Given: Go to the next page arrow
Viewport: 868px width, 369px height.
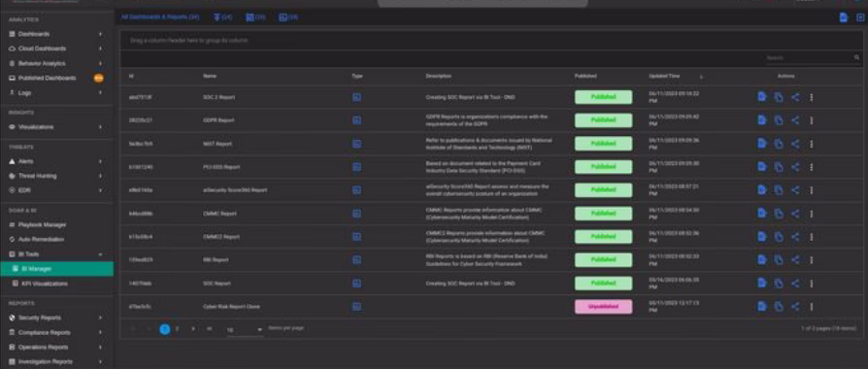Looking at the screenshot, I should tap(193, 329).
